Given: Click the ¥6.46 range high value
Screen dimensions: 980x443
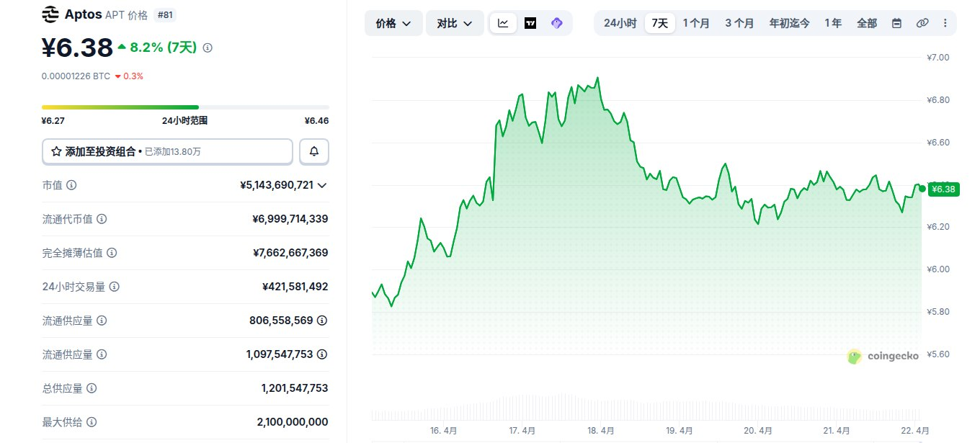Looking at the screenshot, I should coord(317,121).
